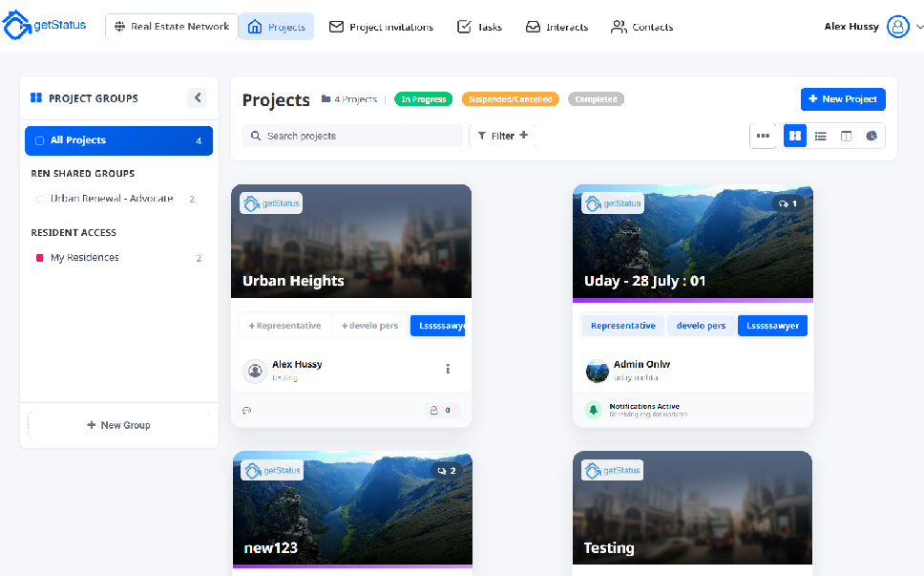Viewport: 924px width, 576px height.
Task: Click the My Residences red color swatch
Action: tap(39, 258)
